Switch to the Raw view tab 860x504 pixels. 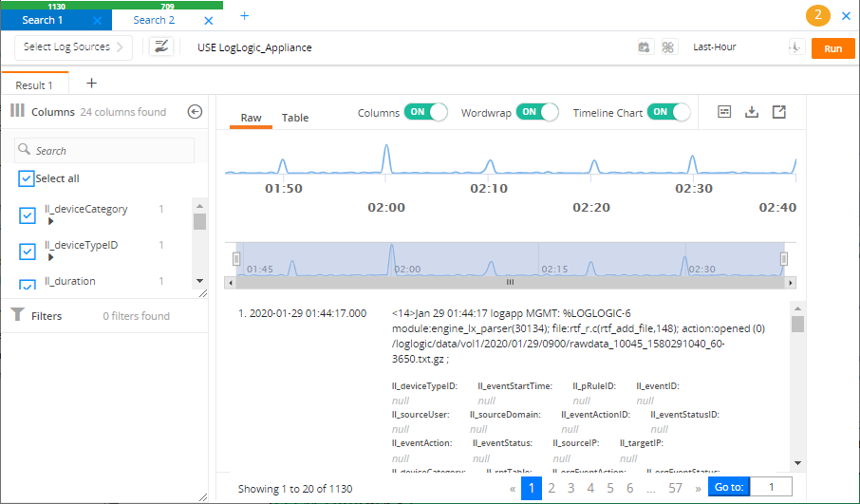(251, 118)
